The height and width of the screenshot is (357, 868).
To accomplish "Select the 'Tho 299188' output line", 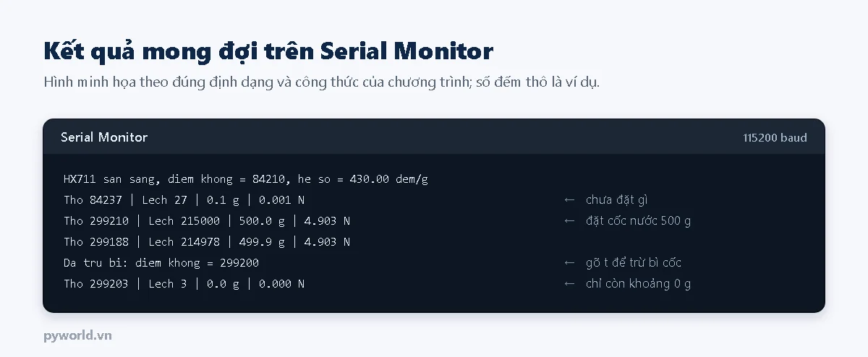I will click(x=207, y=241).
